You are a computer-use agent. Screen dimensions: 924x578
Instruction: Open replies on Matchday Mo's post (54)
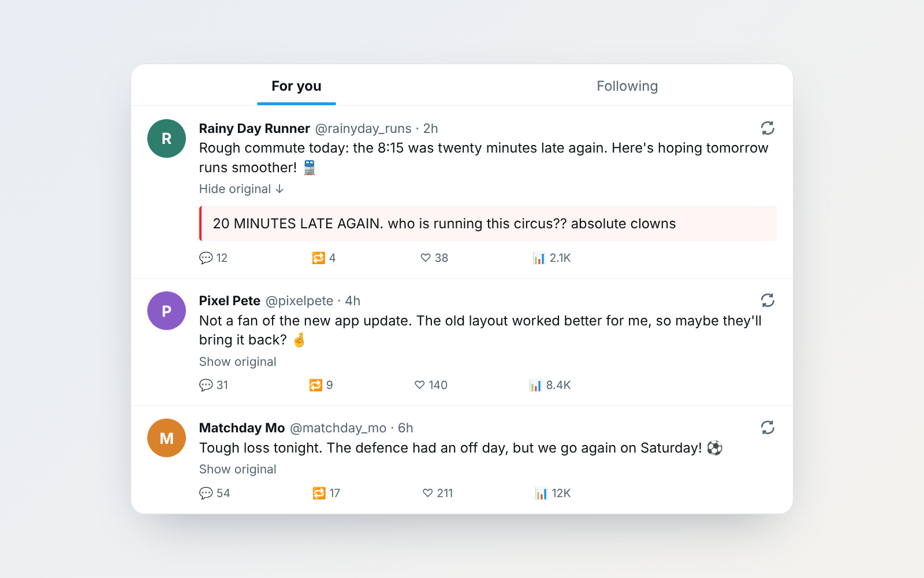click(215, 493)
